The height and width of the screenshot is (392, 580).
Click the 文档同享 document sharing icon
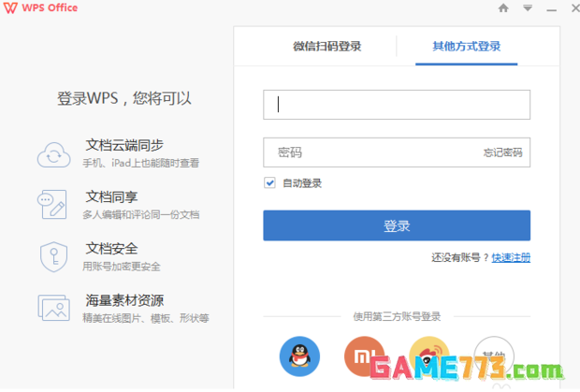click(x=53, y=204)
